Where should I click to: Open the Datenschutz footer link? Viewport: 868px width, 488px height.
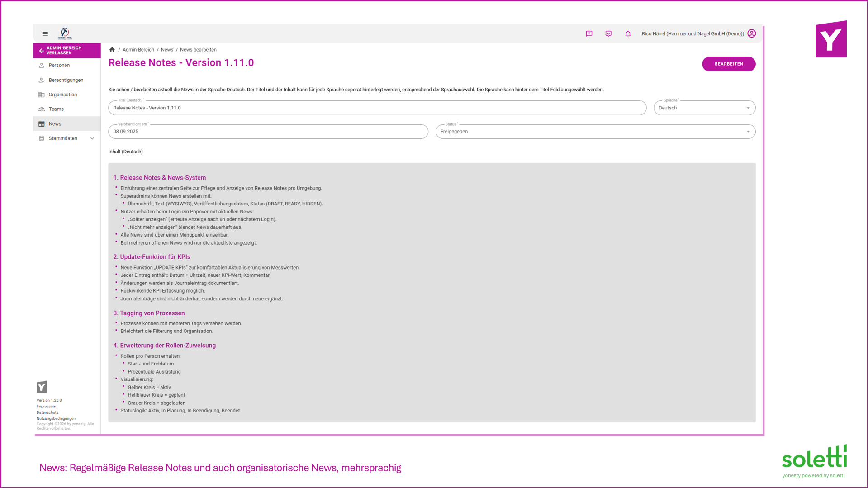pos(47,412)
